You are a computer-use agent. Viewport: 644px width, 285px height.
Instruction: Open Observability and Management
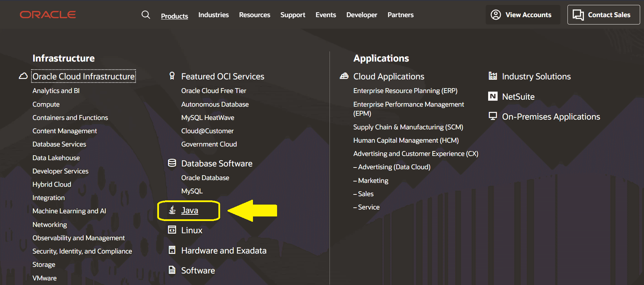(79, 238)
